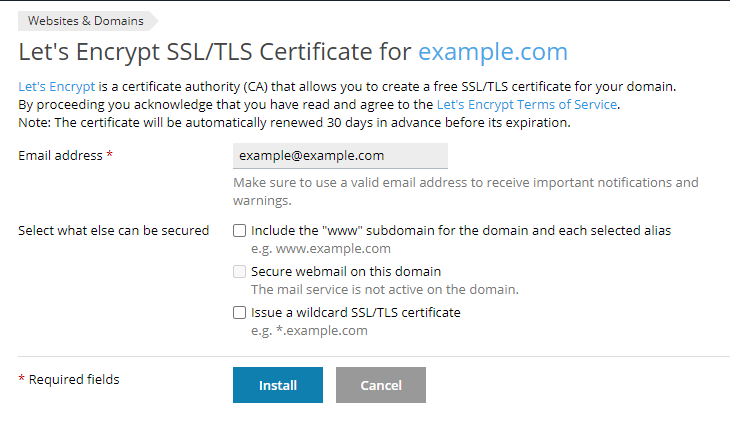Follow the Let's Encrypt link in description
This screenshot has height=445, width=730.
click(56, 87)
